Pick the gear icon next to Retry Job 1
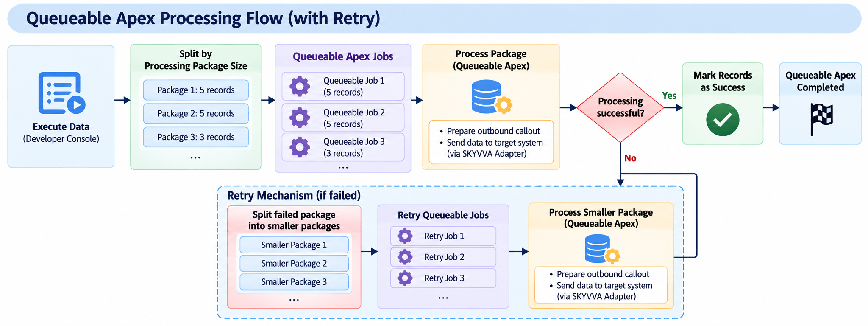This screenshot has height=326, width=868. (405, 236)
